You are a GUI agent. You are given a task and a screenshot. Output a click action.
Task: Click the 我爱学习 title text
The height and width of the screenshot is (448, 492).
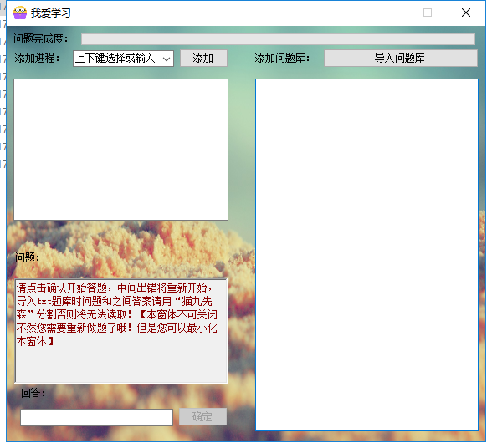click(x=51, y=13)
